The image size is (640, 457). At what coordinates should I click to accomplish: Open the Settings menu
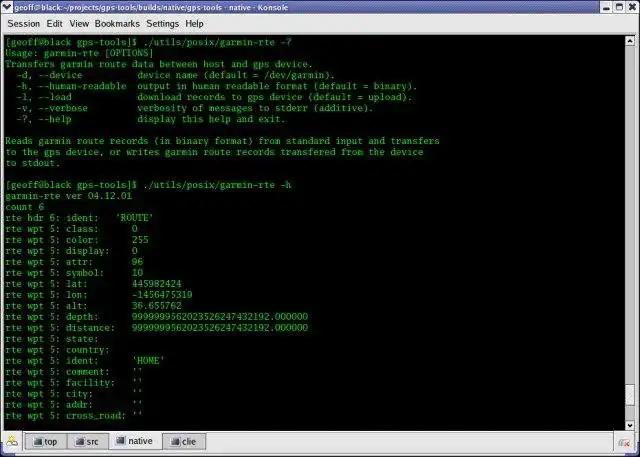[x=162, y=24]
